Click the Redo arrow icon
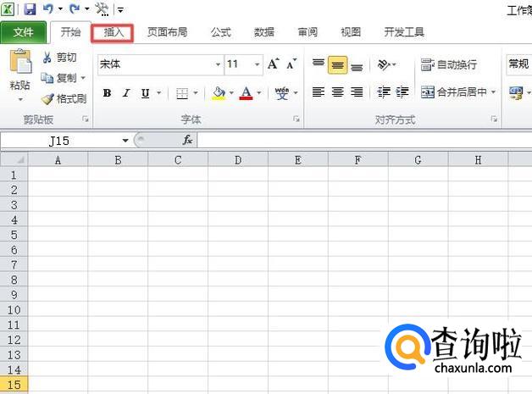 pos(75,8)
